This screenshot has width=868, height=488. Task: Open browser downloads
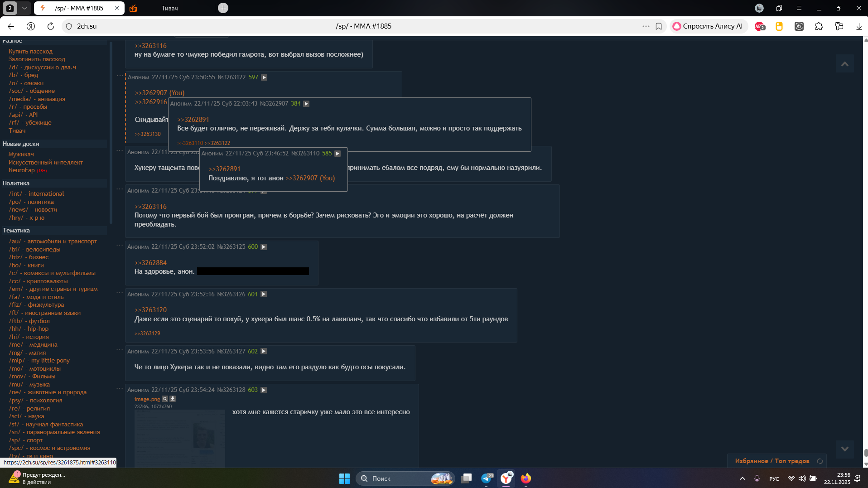[859, 26]
